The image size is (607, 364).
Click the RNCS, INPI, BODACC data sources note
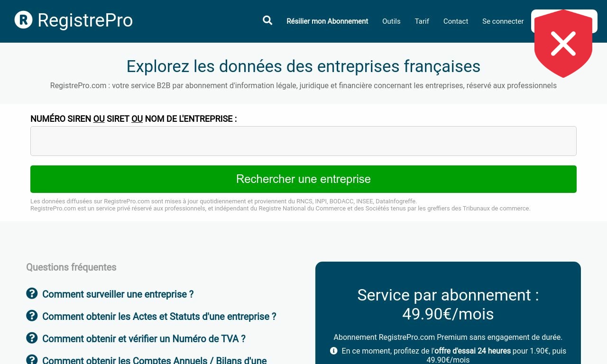tap(224, 201)
